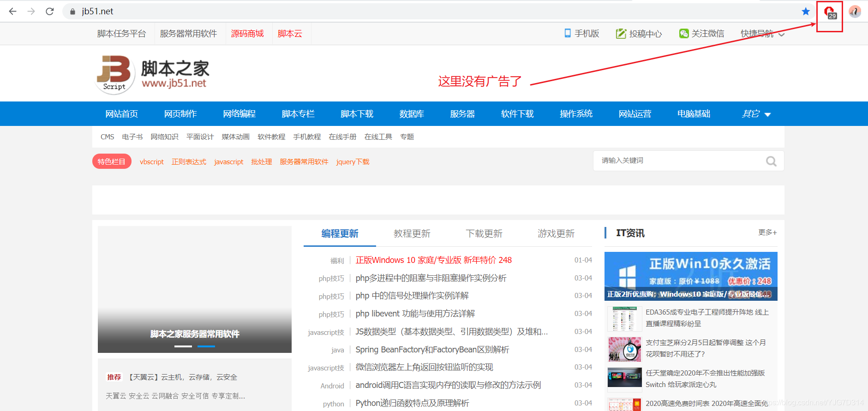Open 投稿中心 with the pencil icon
The width and height of the screenshot is (868, 411).
coord(639,34)
